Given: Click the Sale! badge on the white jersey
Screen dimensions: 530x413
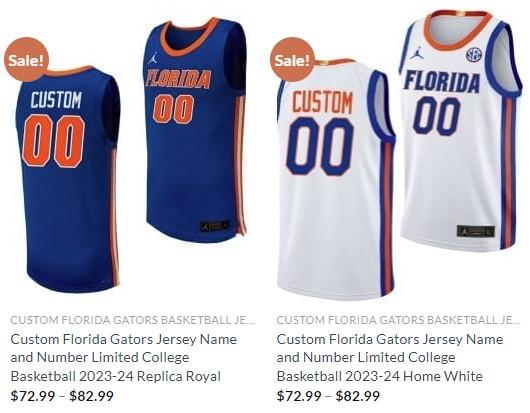Looking at the screenshot, I should pyautogui.click(x=292, y=60).
